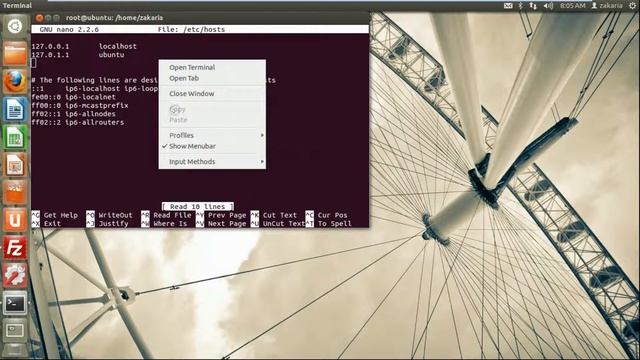Close the terminal window with red button
Screen dimensions: 640x360
(x=40, y=18)
